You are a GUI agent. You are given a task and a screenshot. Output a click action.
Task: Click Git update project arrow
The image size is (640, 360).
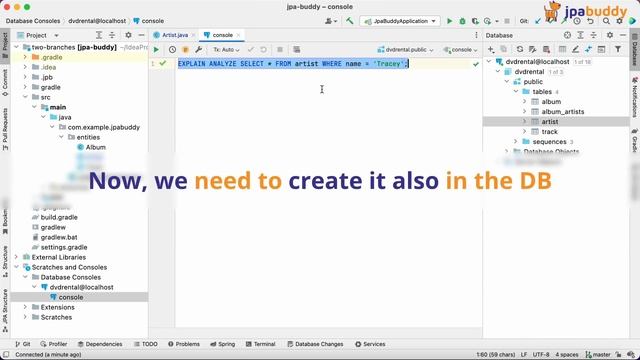click(538, 21)
